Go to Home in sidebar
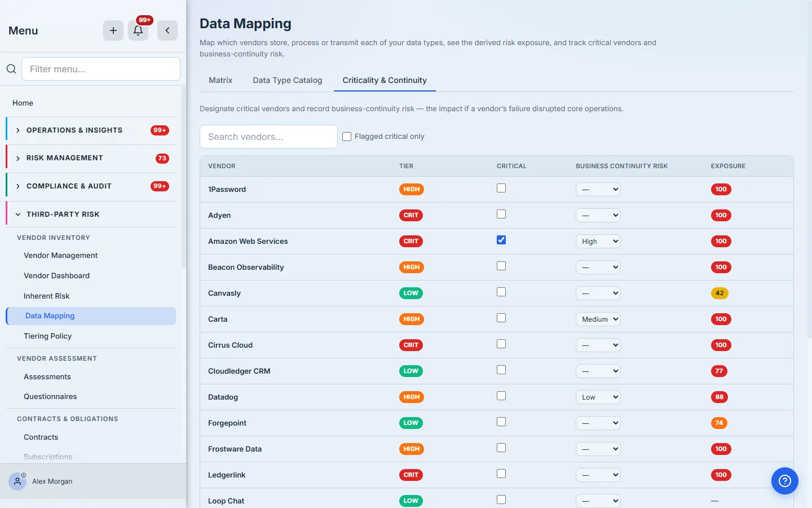 [x=23, y=103]
